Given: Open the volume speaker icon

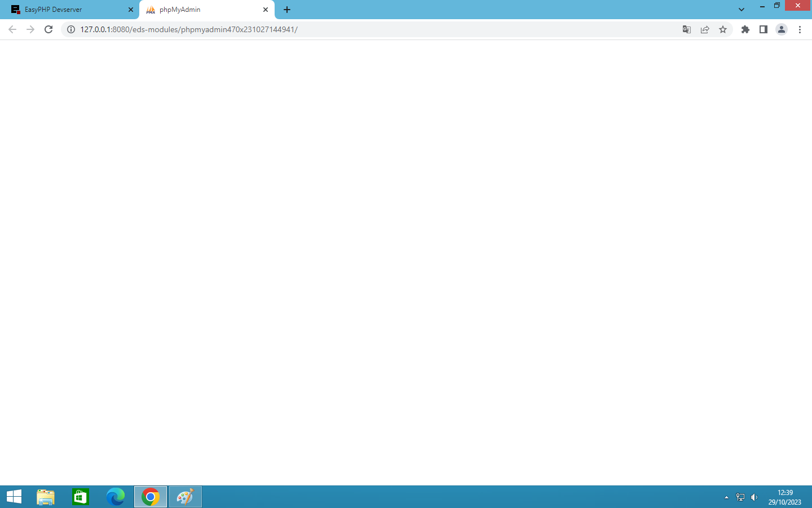Looking at the screenshot, I should click(754, 497).
